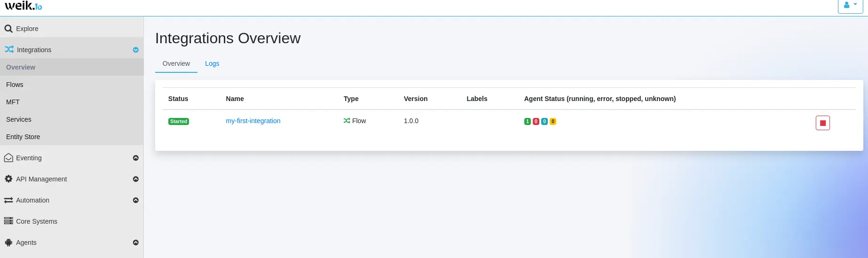Click the Integrations Overview page heading
868x258 pixels.
click(228, 38)
